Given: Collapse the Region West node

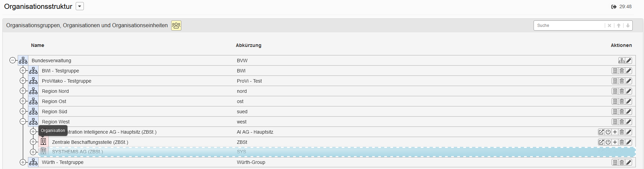Looking at the screenshot, I should [23, 121].
